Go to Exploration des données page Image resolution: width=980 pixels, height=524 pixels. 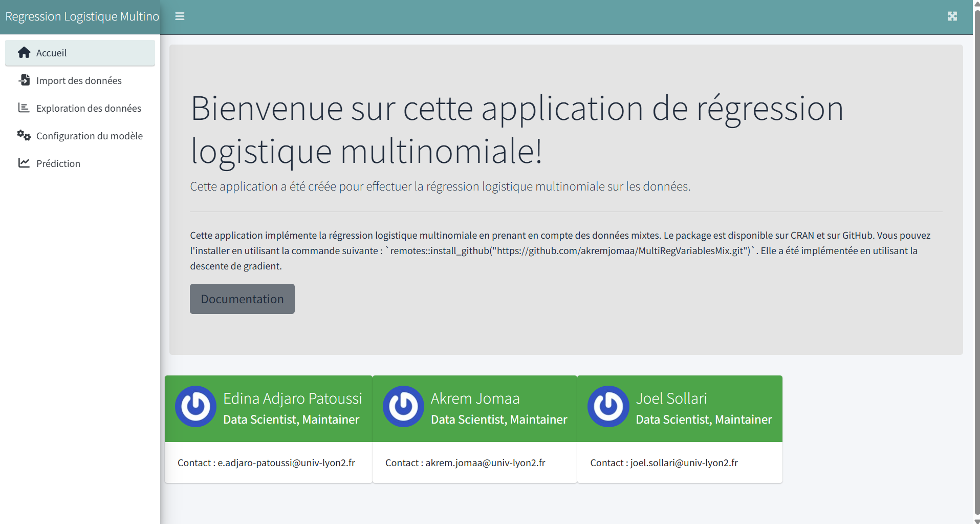89,109
